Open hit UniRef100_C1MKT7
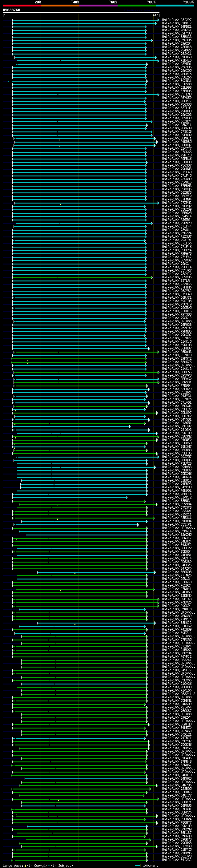The height and width of the screenshot is (868, 197). [176, 23]
